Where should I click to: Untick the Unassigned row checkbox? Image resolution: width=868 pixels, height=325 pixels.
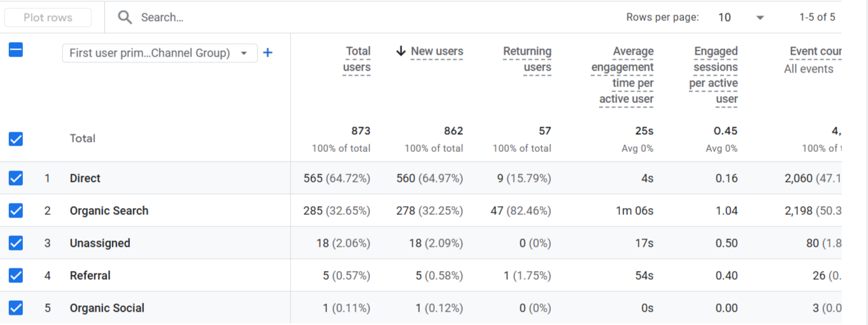coord(16,243)
